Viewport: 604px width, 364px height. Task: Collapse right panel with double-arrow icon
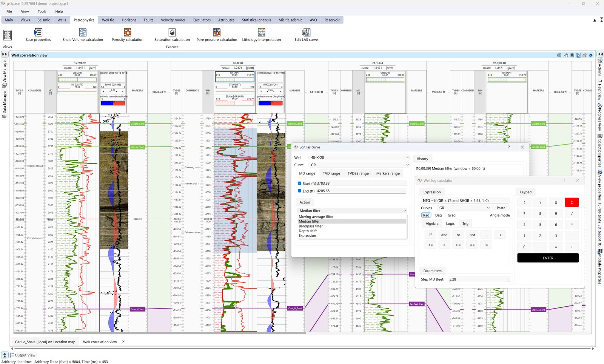(600, 54)
